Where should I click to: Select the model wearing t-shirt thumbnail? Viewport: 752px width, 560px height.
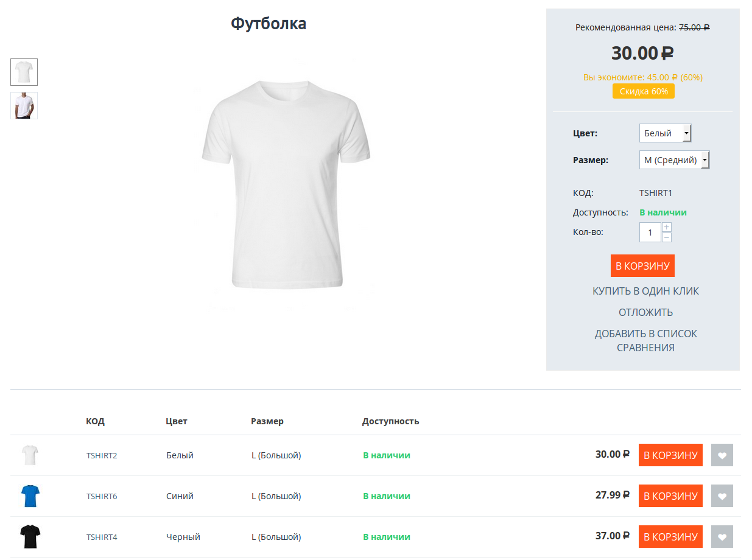point(24,105)
